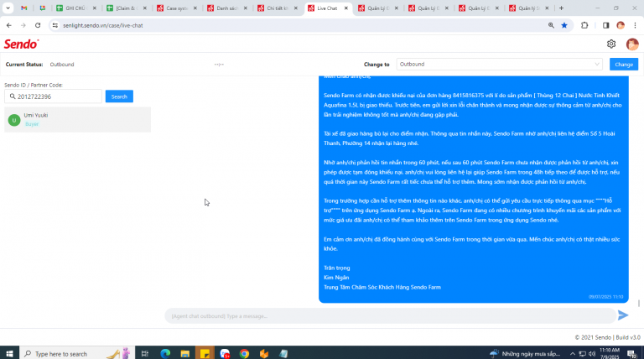
Task: Go back to previous page
Action: 9,25
